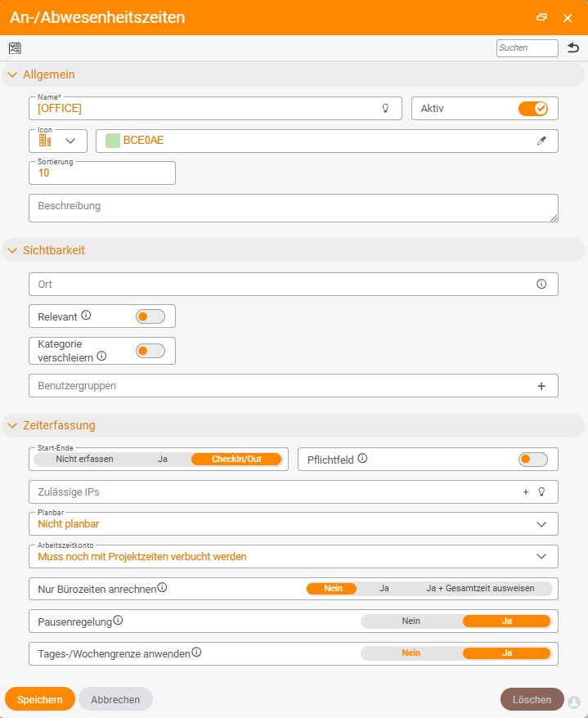Click the plus icon in Zulässige IPs
Screen dimensions: 588x718
point(526,491)
